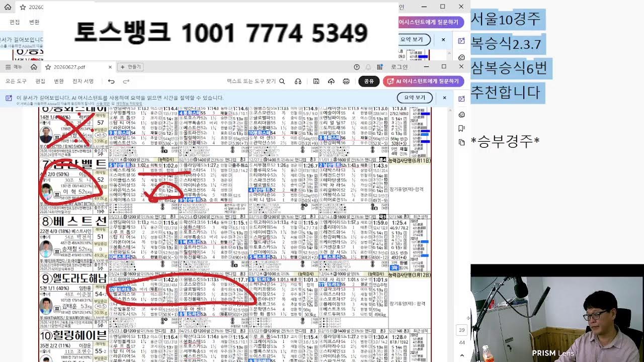Dismiss the summary banner in front window

(x=444, y=98)
